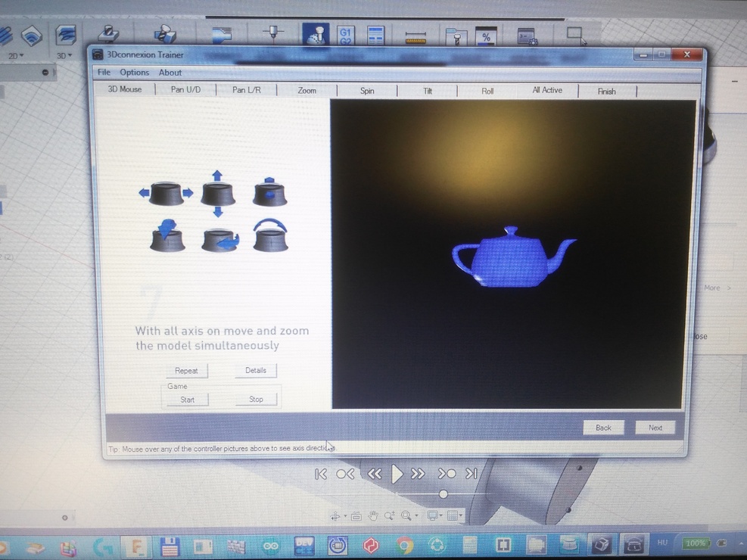Switch to the Tilt tab
747x560 pixels.
coord(428,91)
